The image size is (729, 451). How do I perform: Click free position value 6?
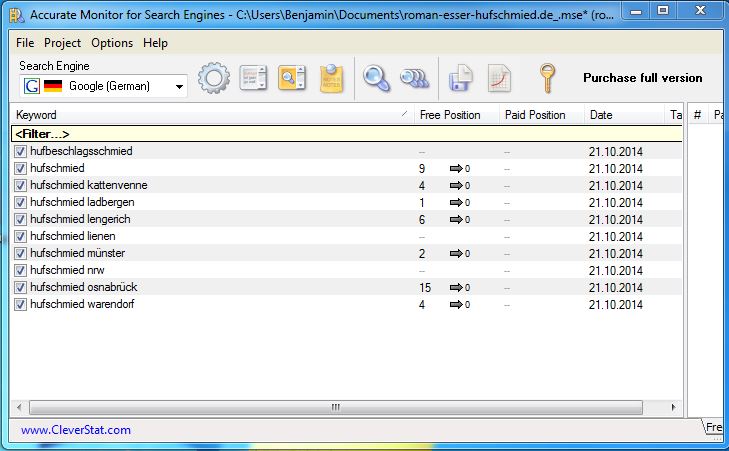[422, 219]
